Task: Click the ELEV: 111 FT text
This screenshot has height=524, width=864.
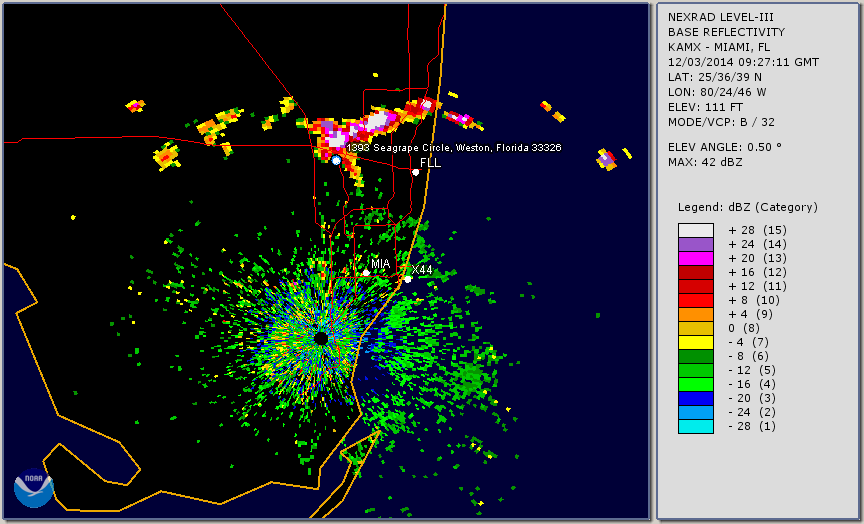Action: [705, 107]
